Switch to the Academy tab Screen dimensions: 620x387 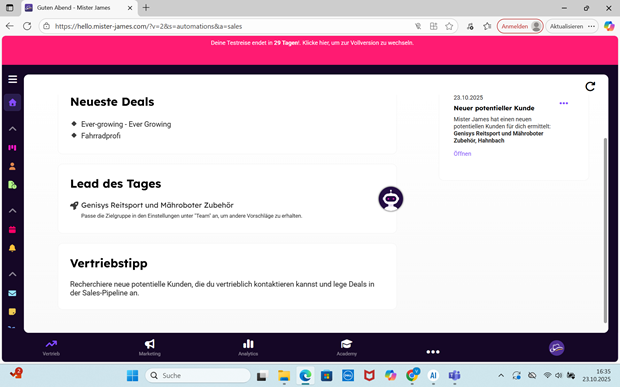[x=346, y=348]
